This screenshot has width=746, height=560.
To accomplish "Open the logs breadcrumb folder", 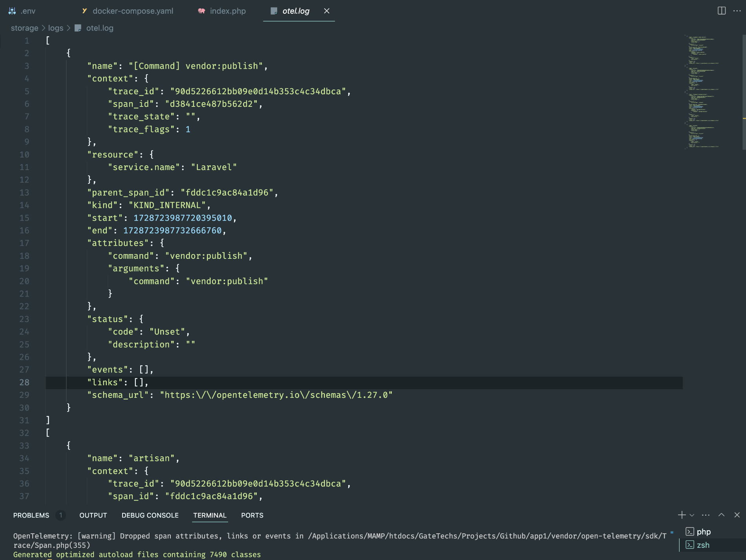I will [56, 28].
